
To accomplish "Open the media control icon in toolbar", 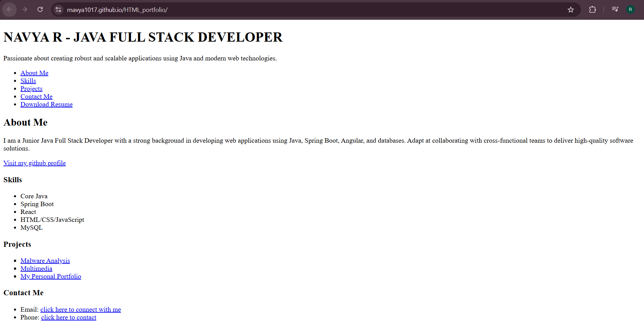I will (x=615, y=10).
